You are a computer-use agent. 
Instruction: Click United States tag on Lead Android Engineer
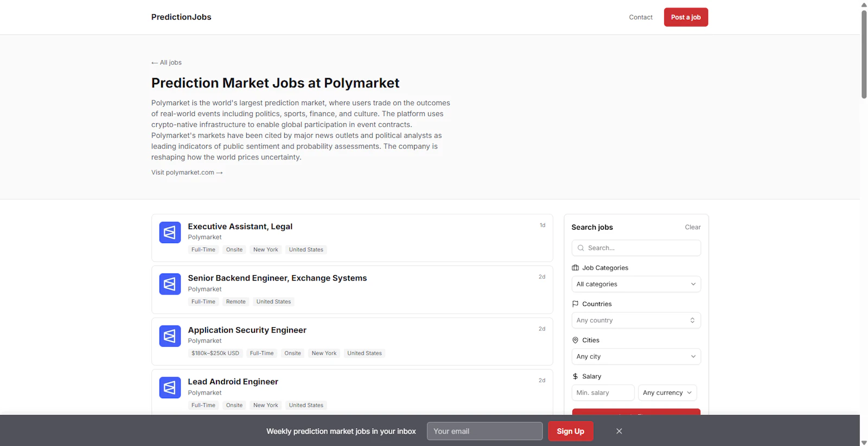tap(306, 405)
